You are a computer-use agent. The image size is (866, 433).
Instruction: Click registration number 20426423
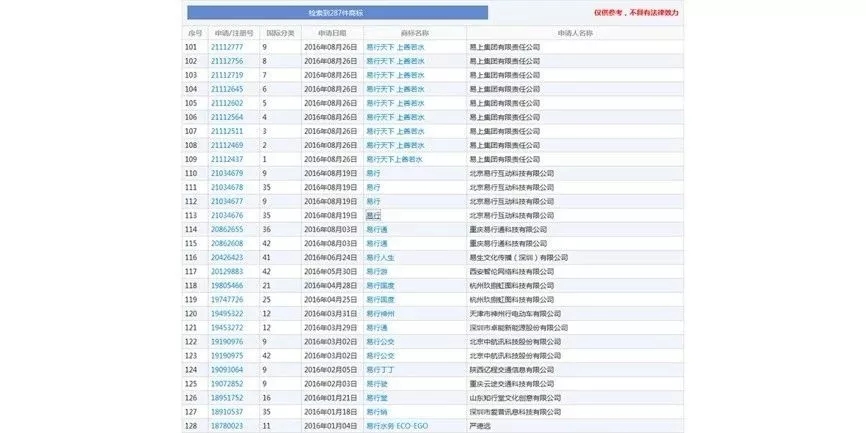coord(226,257)
